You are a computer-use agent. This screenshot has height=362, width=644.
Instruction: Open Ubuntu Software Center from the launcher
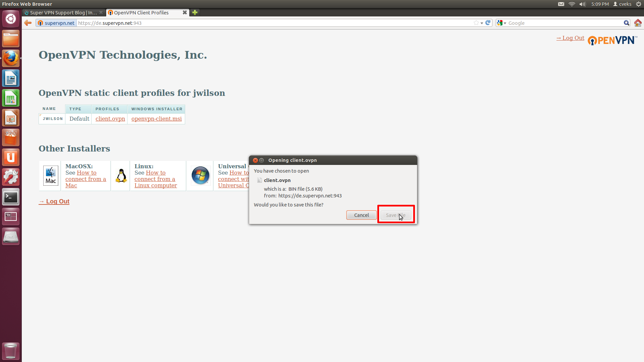click(11, 137)
